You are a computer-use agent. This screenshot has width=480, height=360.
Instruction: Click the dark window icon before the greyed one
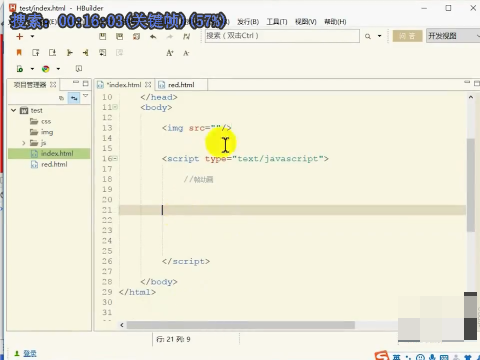pos(103,52)
